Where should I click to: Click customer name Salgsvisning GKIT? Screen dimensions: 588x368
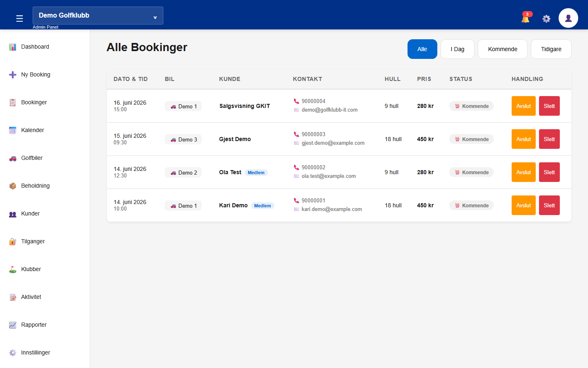[x=245, y=106]
